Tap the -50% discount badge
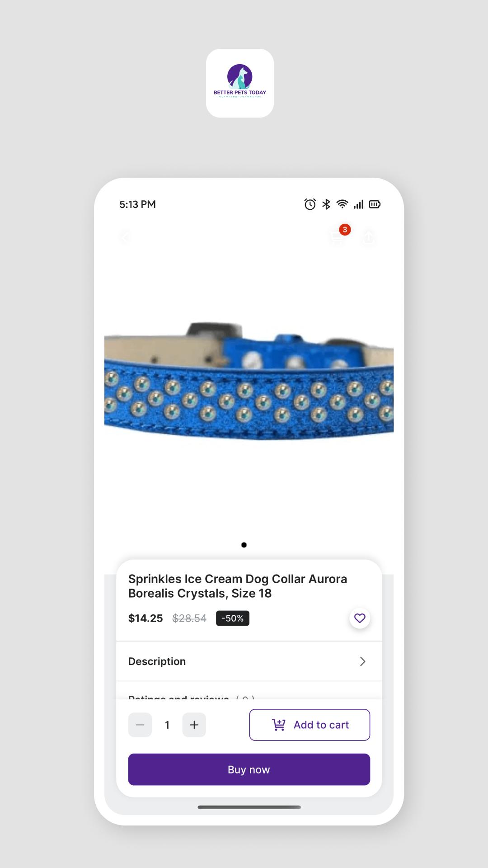Image resolution: width=488 pixels, height=868 pixels. click(x=233, y=618)
